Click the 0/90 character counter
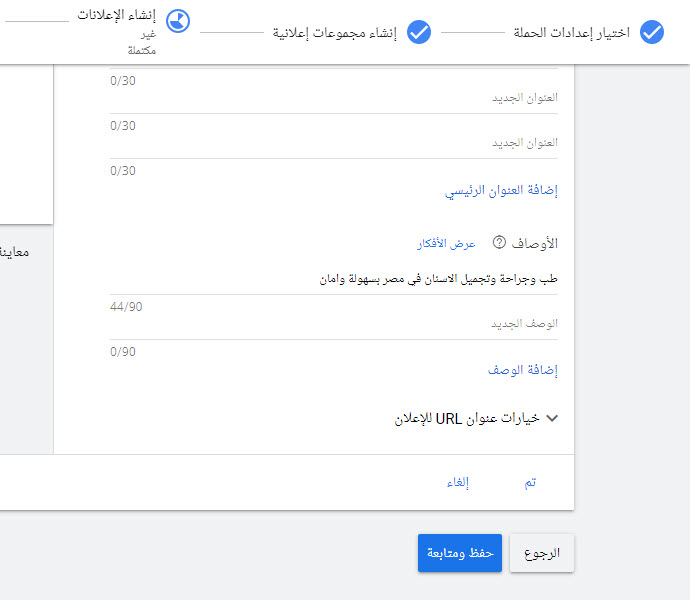 (x=123, y=352)
